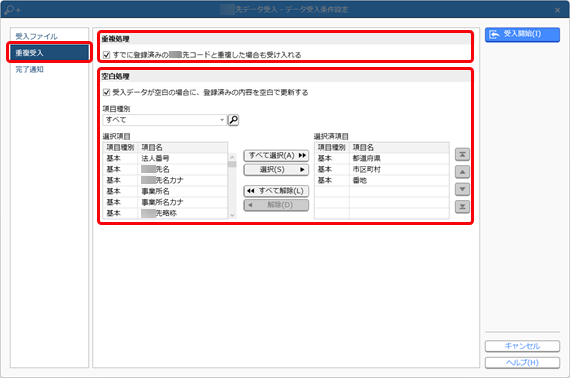Click the すべて解除(L) button
This screenshot has height=378, width=570.
[x=276, y=191]
